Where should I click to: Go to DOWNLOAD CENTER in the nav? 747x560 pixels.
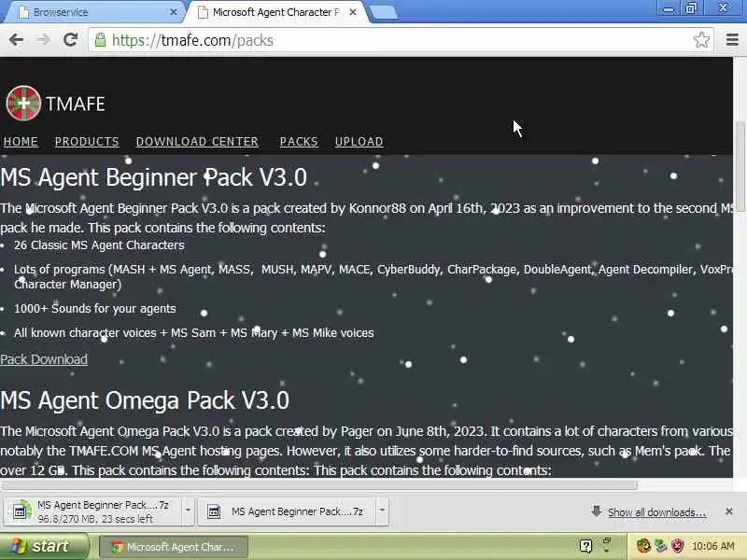tap(197, 142)
